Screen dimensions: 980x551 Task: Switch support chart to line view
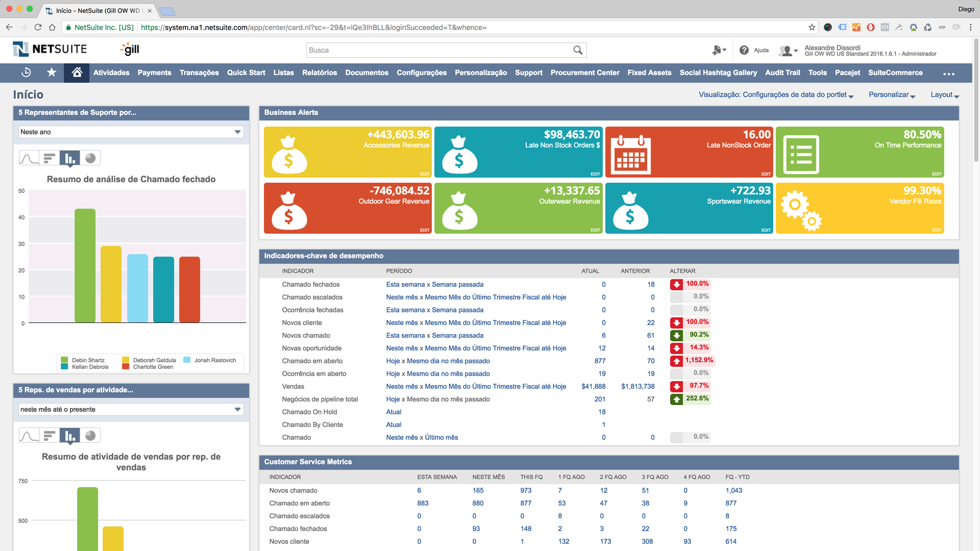[x=29, y=158]
